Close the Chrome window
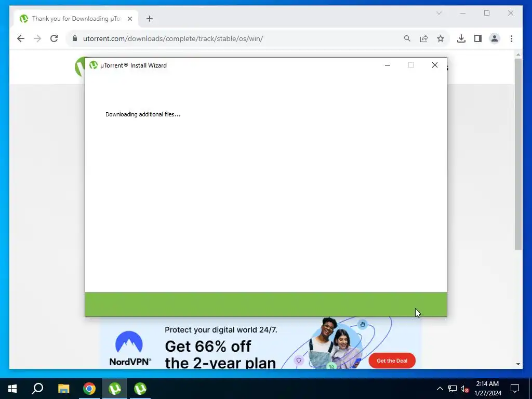 click(x=510, y=13)
